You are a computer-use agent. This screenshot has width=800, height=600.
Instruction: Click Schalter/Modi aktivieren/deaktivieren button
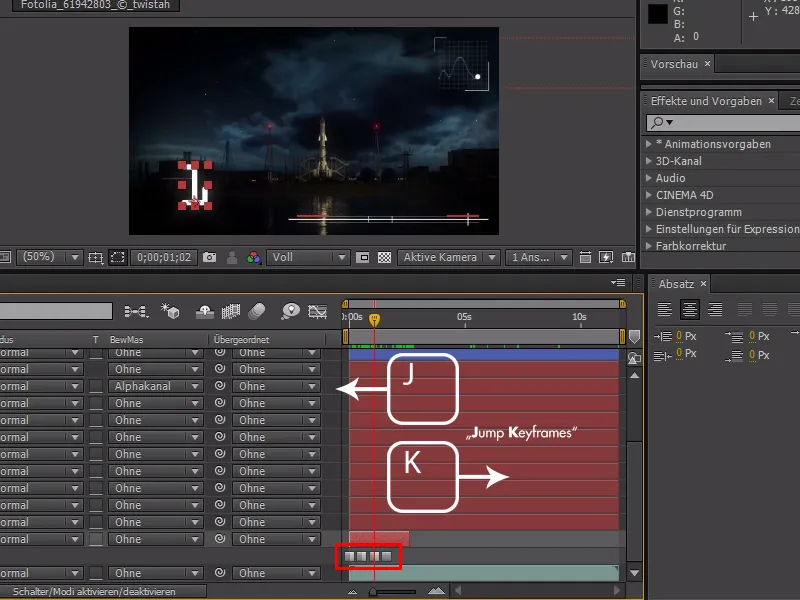click(103, 591)
